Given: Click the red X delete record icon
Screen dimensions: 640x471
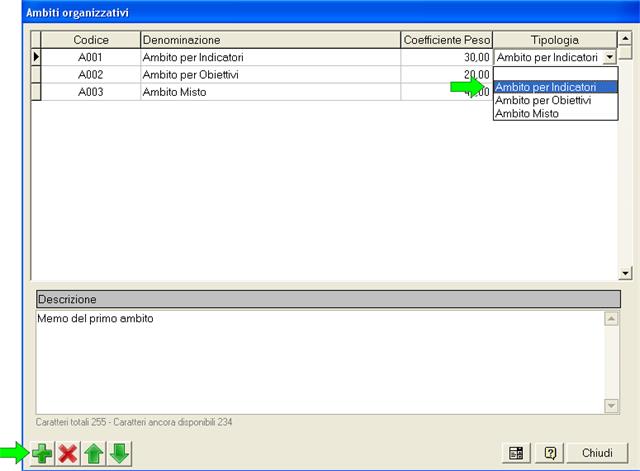Looking at the screenshot, I should click(x=68, y=453).
